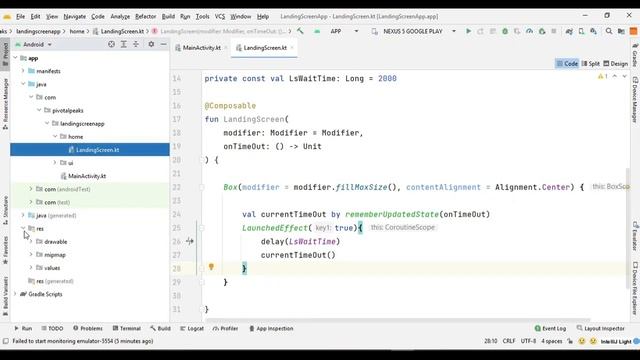This screenshot has height=360, width=640.
Task: Click the Make Project hammer icon
Action: click(x=300, y=31)
